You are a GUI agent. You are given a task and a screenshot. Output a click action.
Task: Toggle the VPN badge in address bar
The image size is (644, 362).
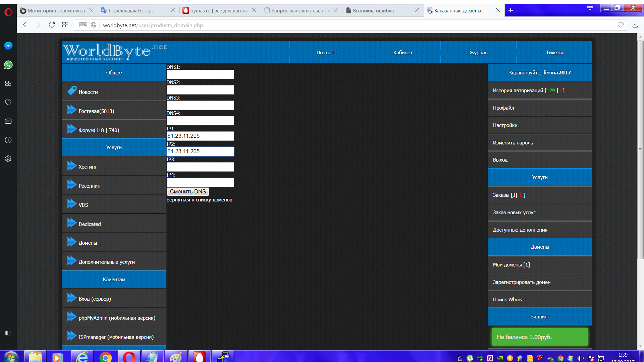83,25
